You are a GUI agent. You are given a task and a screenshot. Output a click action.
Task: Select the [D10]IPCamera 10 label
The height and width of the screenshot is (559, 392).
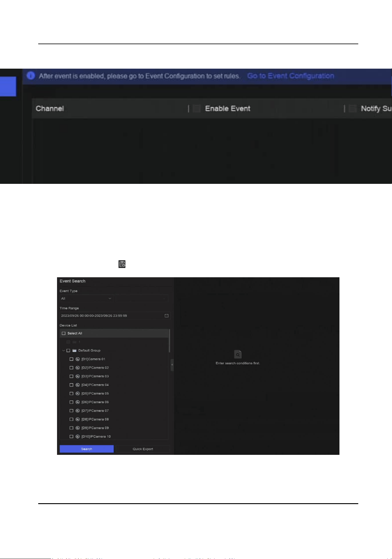96,436
